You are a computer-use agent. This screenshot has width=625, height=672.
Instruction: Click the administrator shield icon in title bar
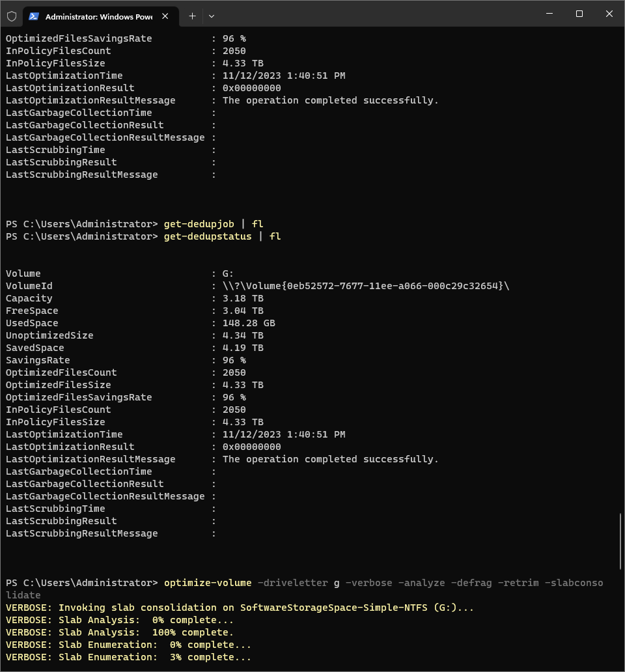(12, 16)
